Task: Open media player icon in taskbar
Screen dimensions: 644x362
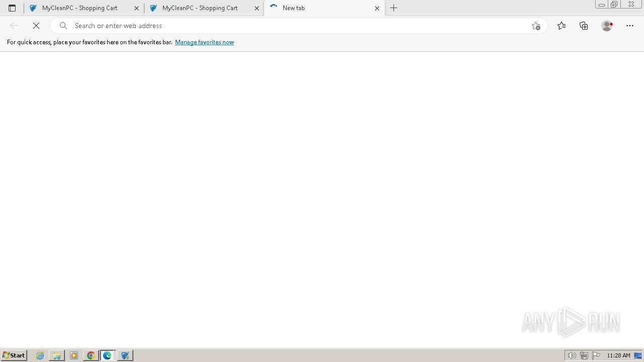Action: pos(74,355)
